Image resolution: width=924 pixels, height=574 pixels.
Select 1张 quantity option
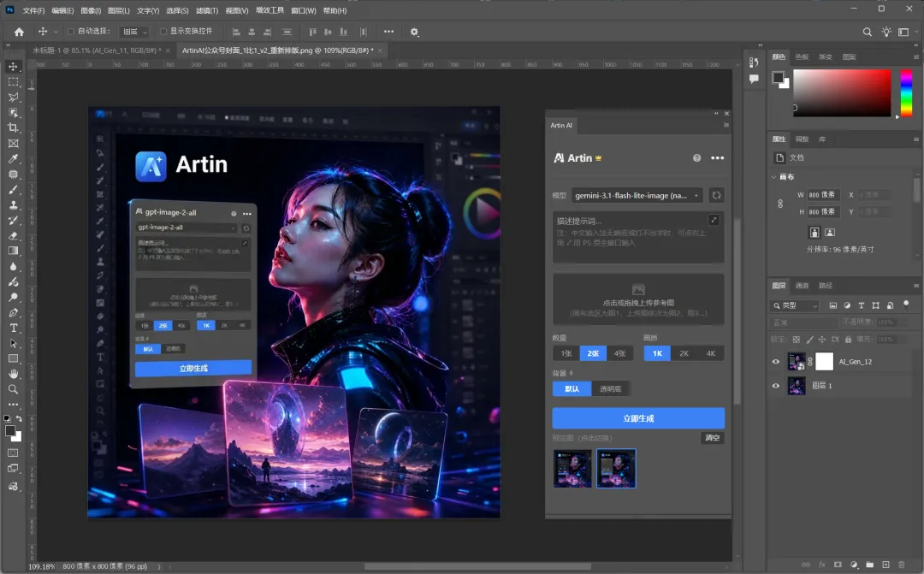(566, 353)
